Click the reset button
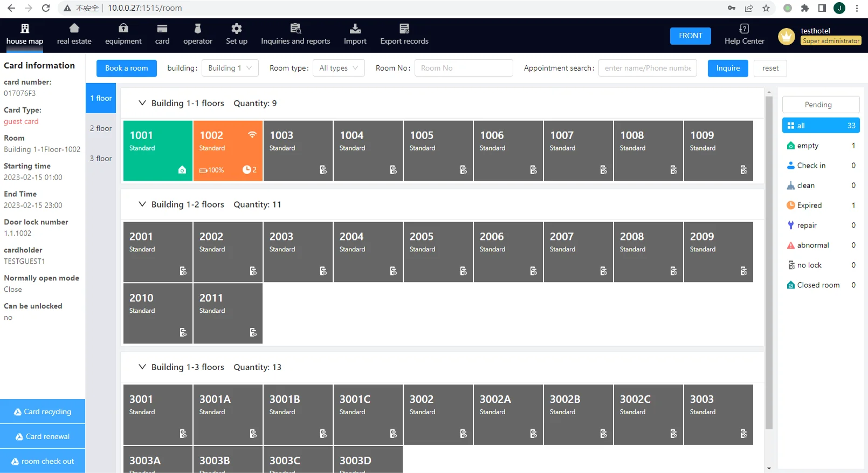The height and width of the screenshot is (473, 868). [x=770, y=68]
